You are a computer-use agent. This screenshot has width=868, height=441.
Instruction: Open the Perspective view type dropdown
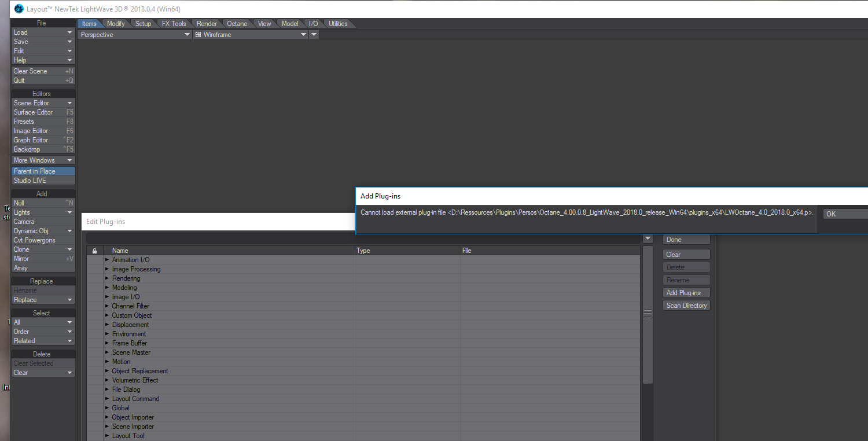[135, 35]
